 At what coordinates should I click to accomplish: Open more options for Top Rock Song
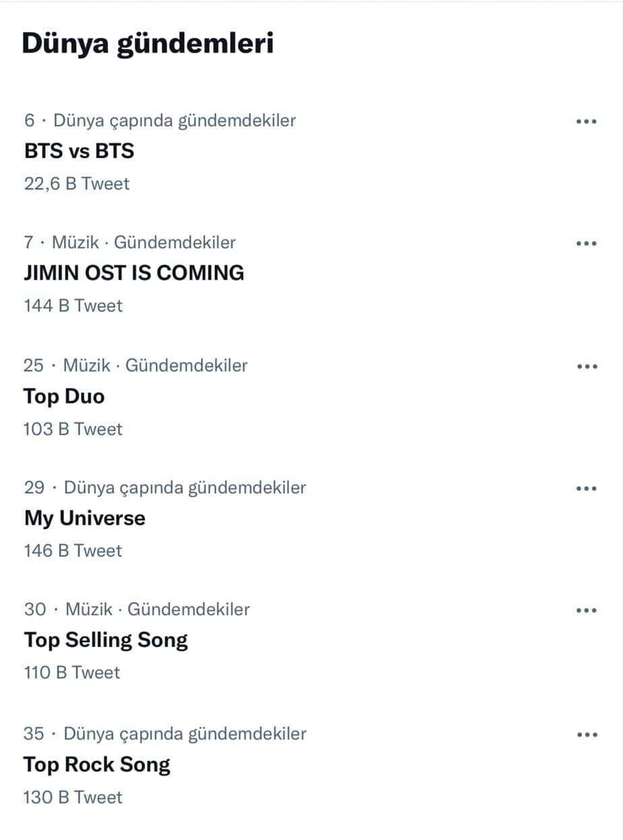coord(586,734)
